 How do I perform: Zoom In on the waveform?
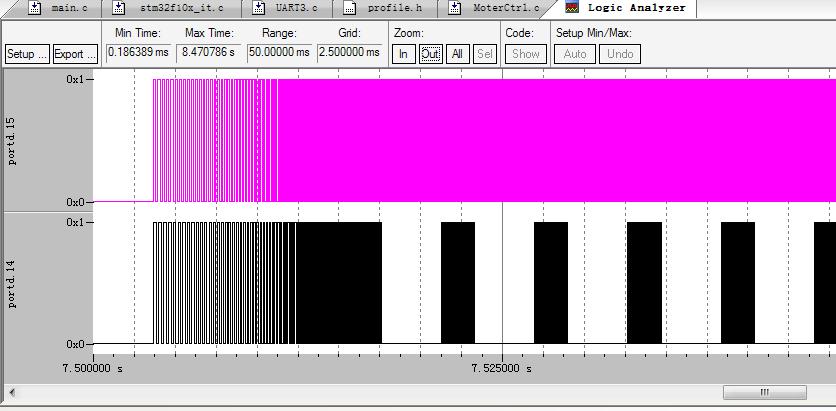pos(404,54)
